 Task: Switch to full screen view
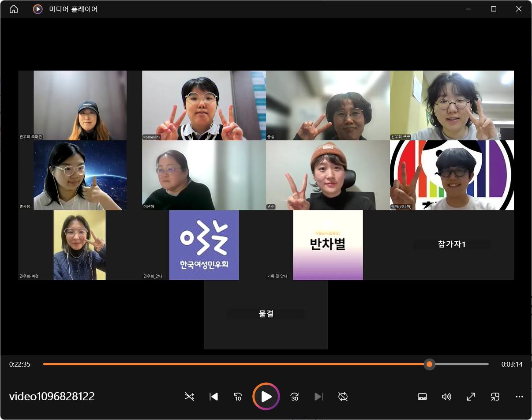point(471,397)
